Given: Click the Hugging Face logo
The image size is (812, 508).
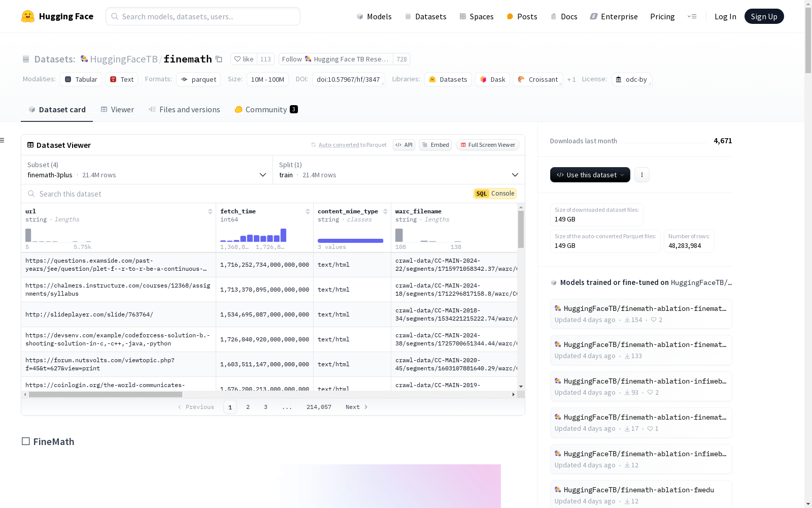Looking at the screenshot, I should click(x=57, y=16).
